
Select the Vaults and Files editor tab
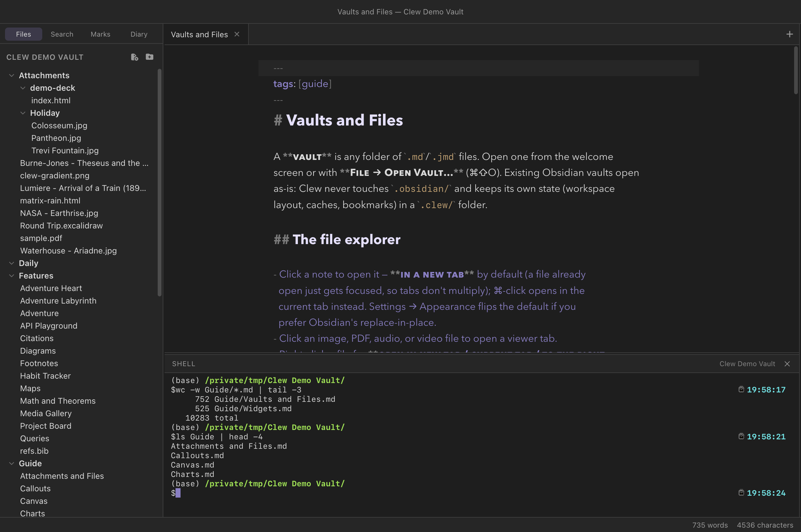click(200, 35)
